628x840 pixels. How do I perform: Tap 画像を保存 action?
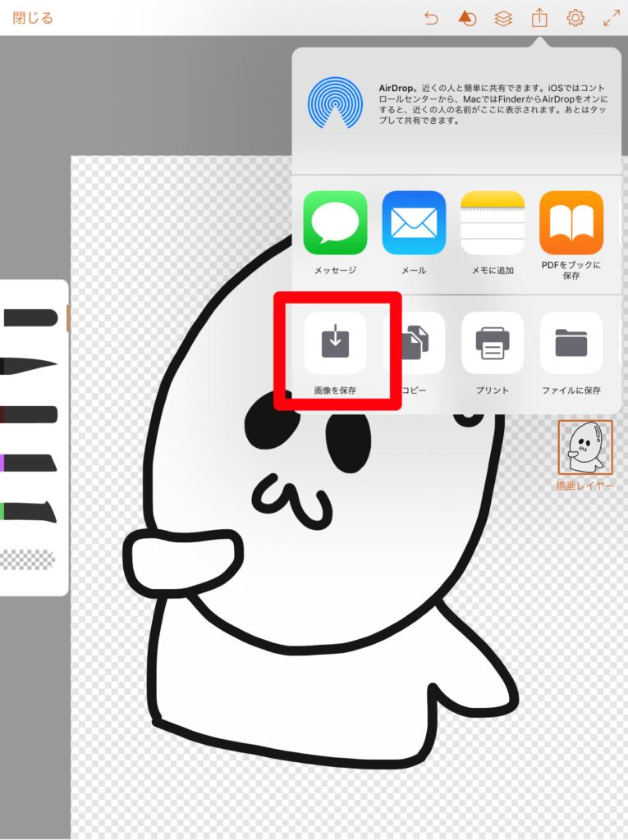click(x=335, y=343)
